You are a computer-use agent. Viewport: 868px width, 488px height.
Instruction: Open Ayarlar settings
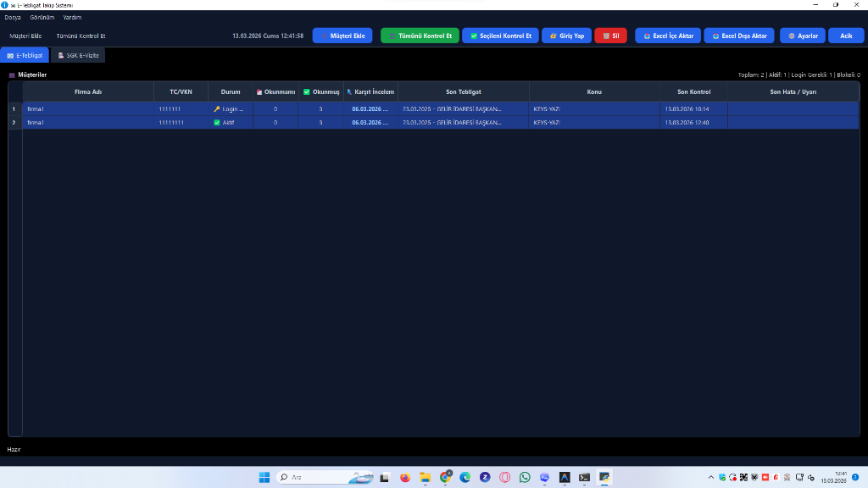802,36
